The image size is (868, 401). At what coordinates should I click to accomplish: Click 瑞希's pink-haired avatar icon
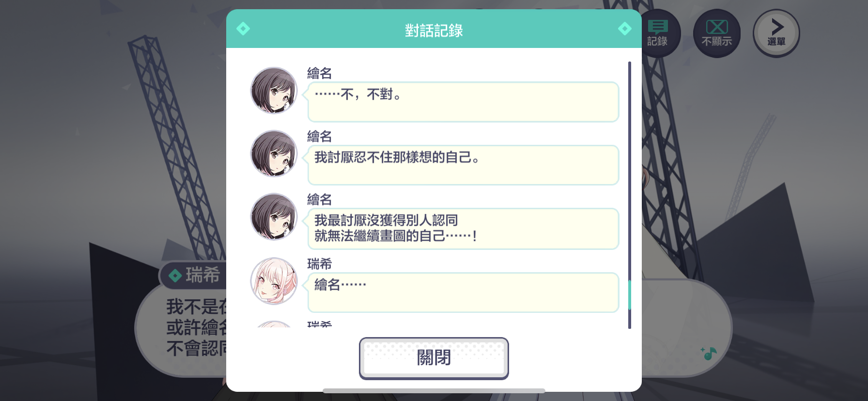pos(274,281)
